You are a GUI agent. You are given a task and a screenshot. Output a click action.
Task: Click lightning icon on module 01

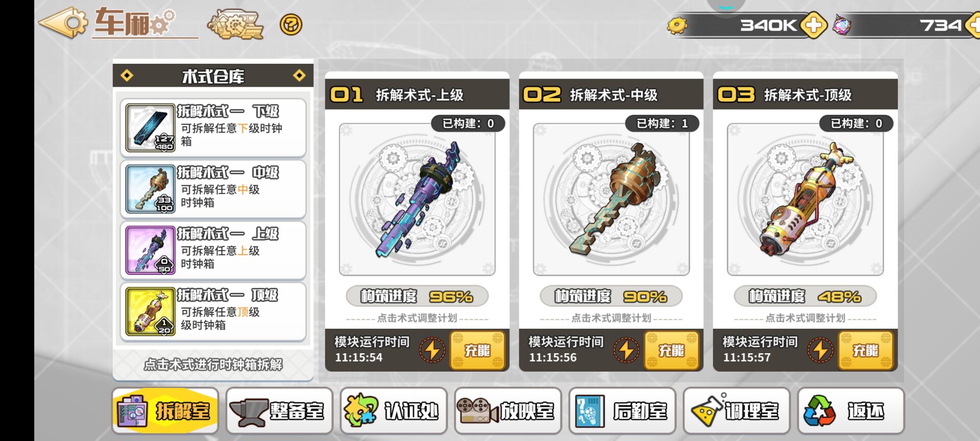pyautogui.click(x=432, y=350)
